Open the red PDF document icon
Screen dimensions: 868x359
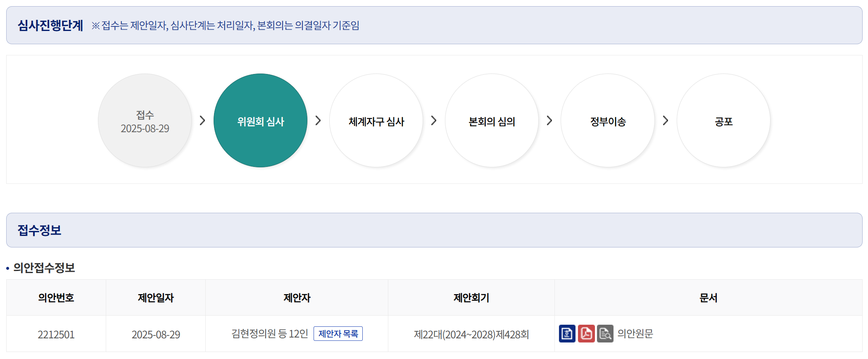(586, 333)
